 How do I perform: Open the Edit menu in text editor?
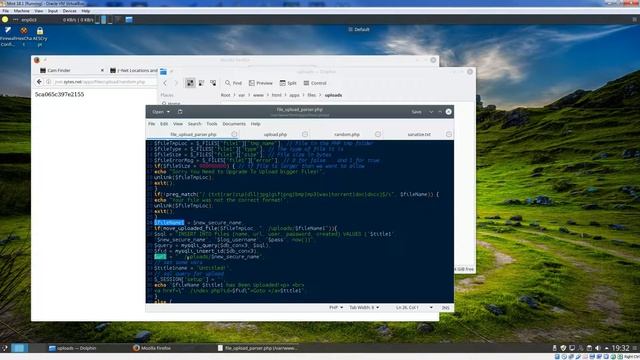pyautogui.click(x=164, y=124)
